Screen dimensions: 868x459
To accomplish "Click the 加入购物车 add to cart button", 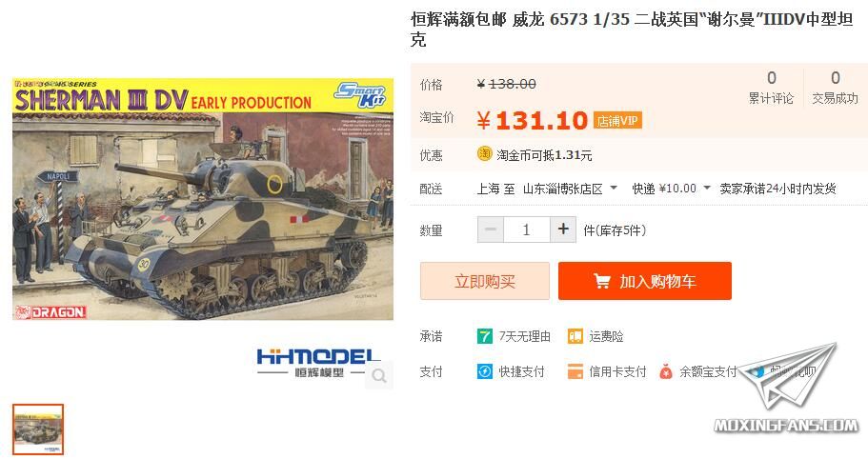I will coord(645,281).
